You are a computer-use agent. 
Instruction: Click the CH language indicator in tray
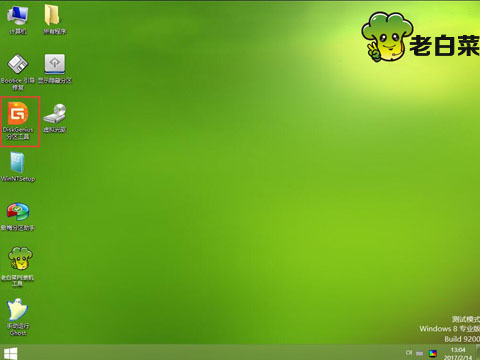tap(409, 353)
